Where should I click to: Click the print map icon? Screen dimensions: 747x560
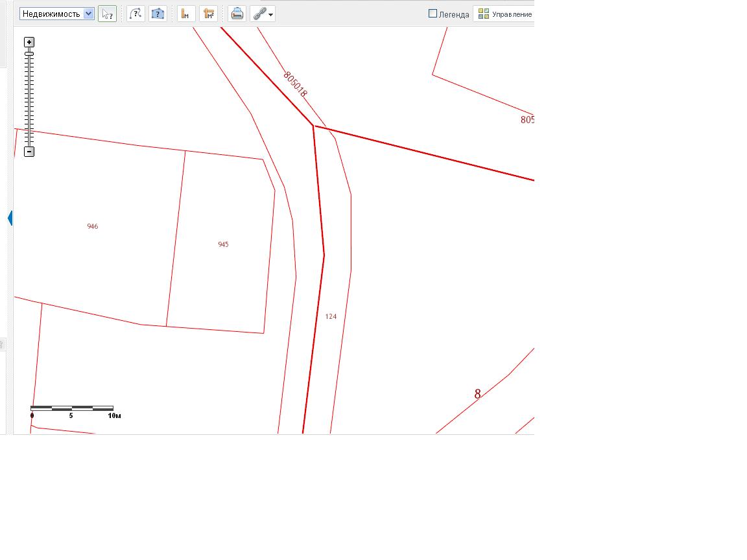pyautogui.click(x=237, y=14)
